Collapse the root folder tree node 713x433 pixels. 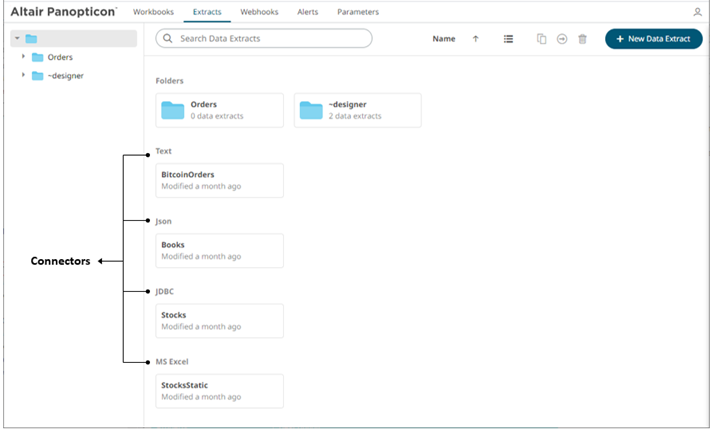point(17,38)
